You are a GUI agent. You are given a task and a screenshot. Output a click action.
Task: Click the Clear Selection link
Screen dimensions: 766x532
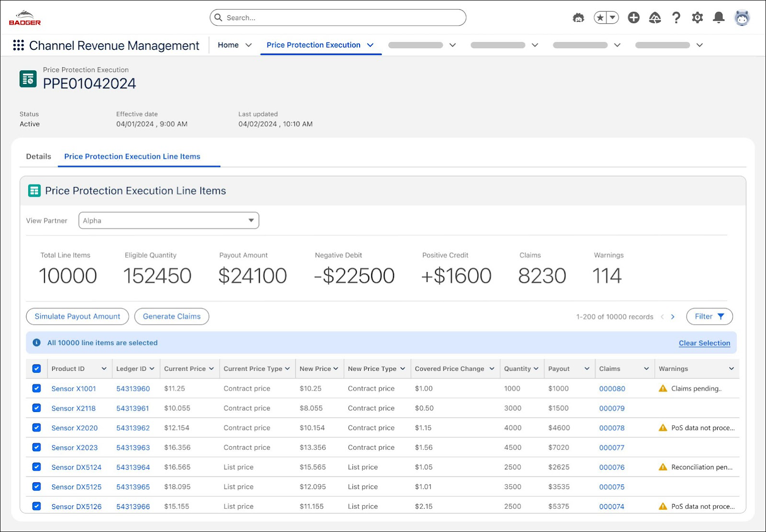pyautogui.click(x=704, y=343)
